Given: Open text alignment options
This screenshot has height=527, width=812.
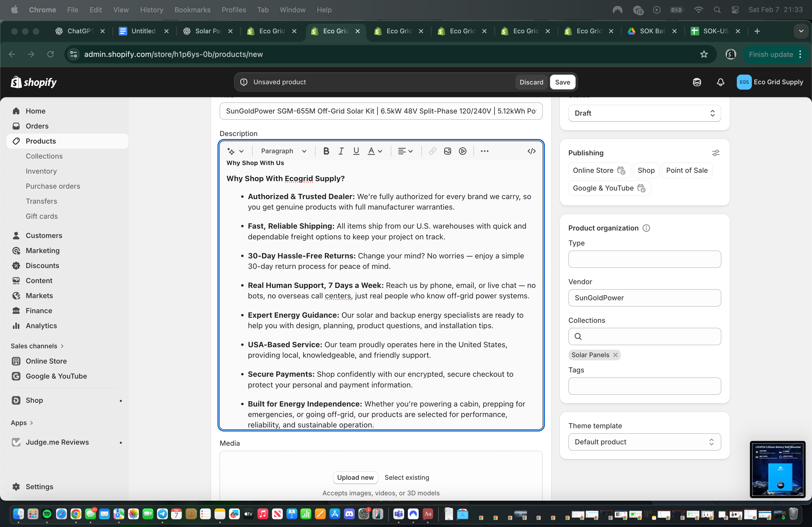Looking at the screenshot, I should point(405,151).
